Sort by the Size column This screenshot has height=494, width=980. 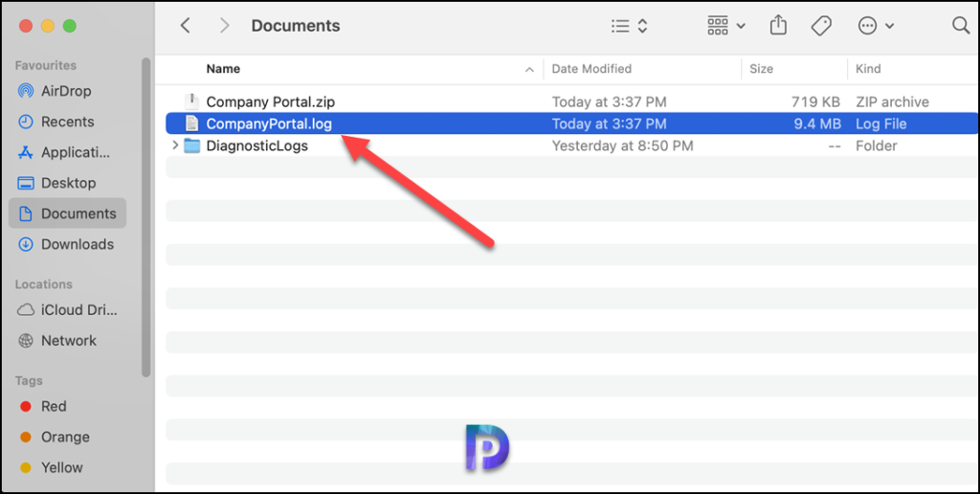(761, 69)
